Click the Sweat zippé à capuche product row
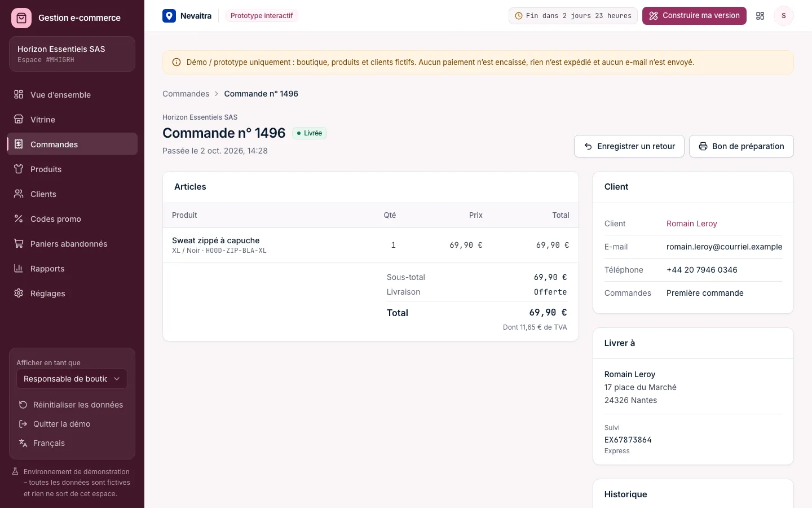The height and width of the screenshot is (508, 812). (x=370, y=245)
